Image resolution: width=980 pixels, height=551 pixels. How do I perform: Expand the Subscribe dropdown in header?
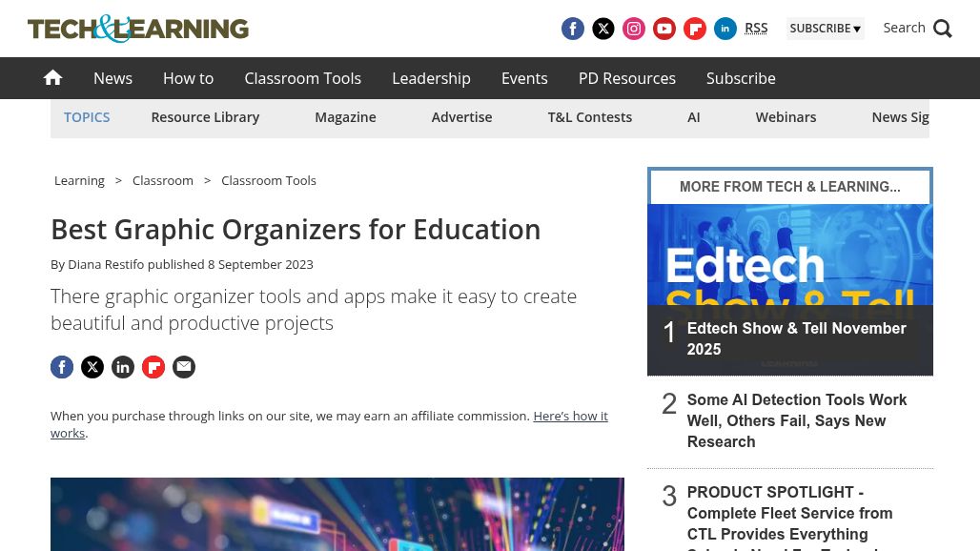[x=825, y=29]
